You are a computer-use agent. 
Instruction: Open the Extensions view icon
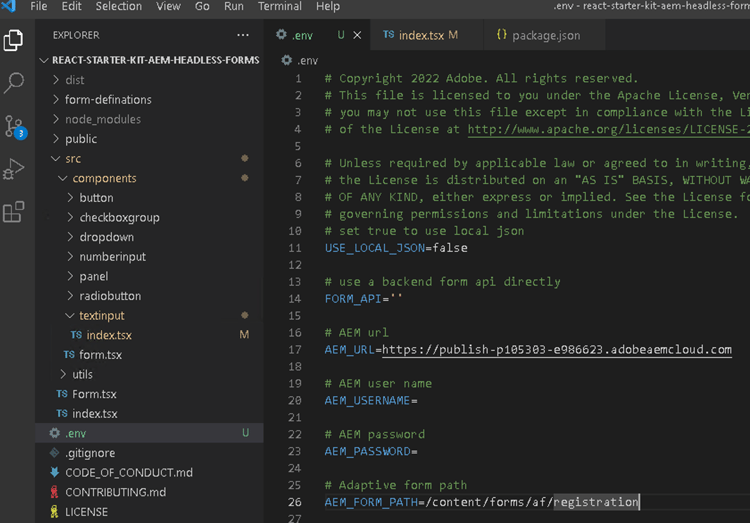pos(14,212)
